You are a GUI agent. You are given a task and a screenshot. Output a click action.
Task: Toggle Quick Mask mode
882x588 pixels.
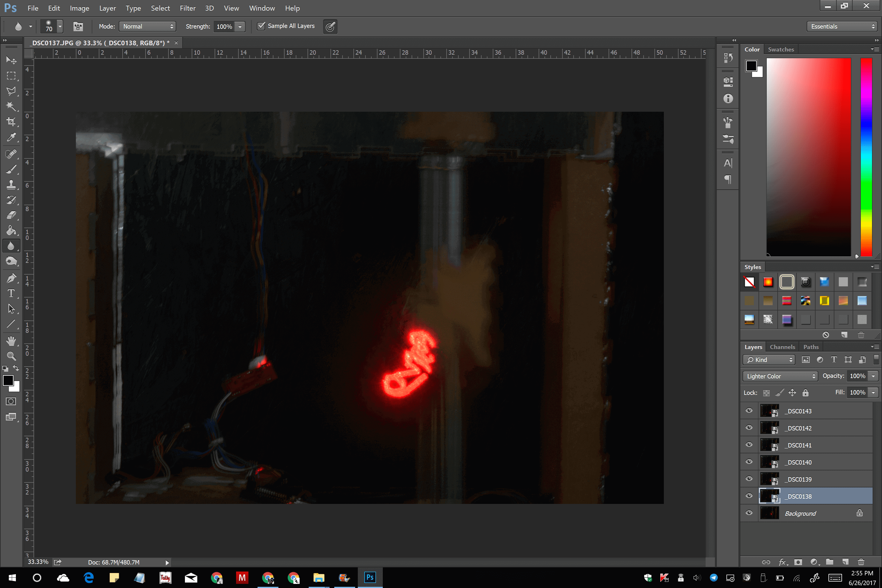[x=11, y=401]
